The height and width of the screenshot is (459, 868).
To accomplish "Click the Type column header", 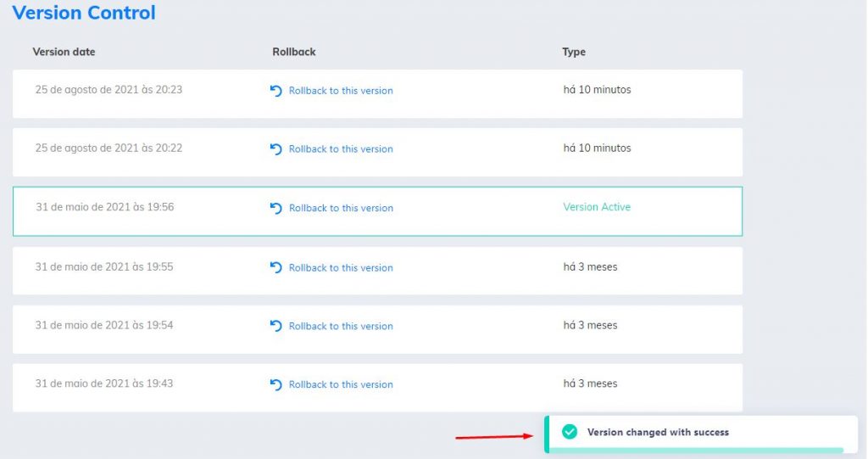I will coord(574,52).
